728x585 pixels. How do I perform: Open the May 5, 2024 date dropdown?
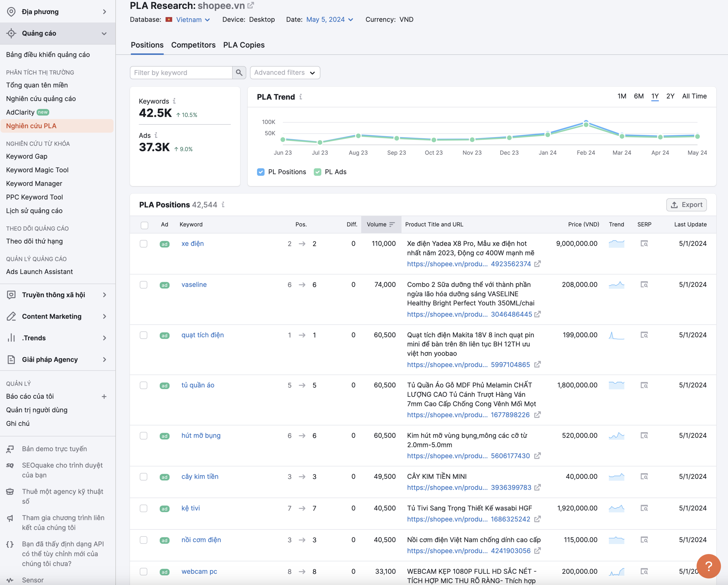(x=330, y=20)
